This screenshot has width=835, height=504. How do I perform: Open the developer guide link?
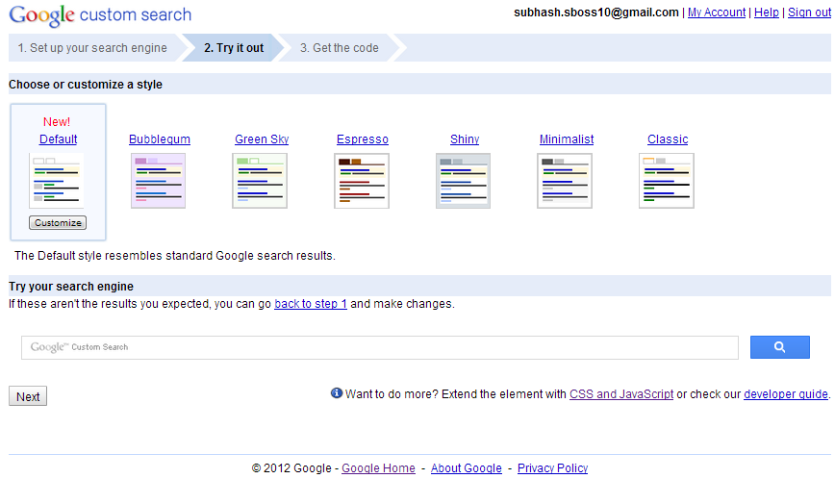click(x=786, y=394)
